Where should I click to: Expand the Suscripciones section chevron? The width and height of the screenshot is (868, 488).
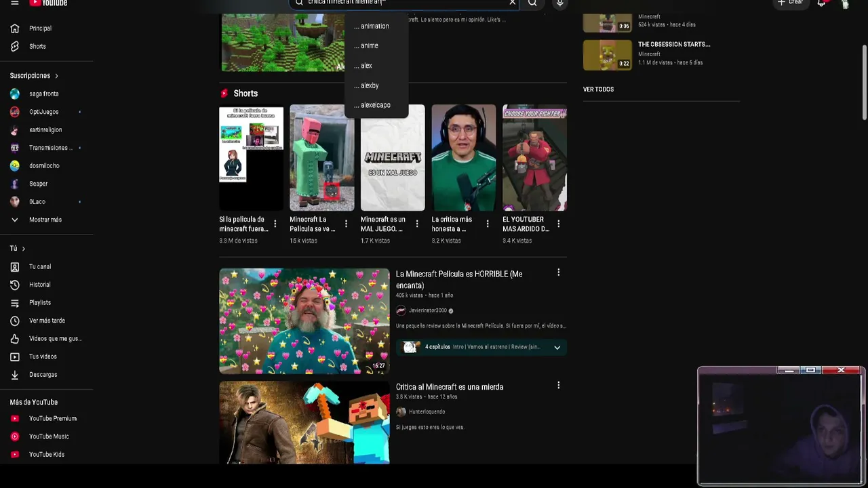(x=56, y=76)
